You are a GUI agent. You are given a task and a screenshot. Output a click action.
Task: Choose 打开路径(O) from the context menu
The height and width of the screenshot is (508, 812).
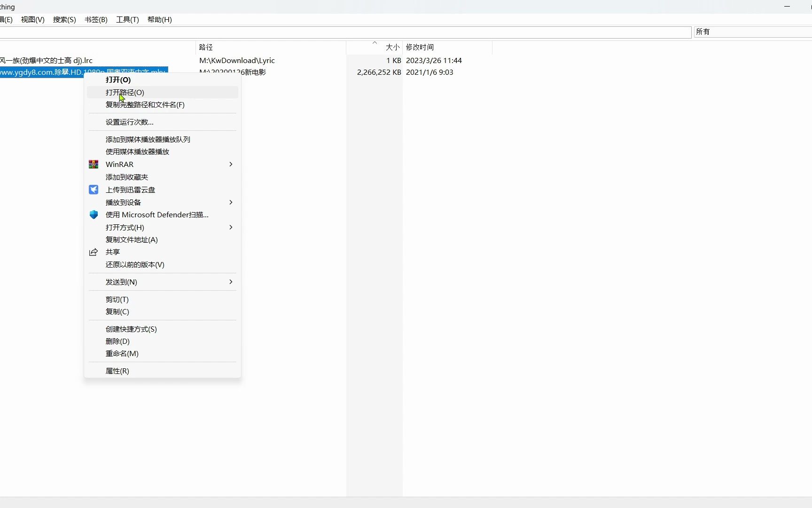[163, 92]
